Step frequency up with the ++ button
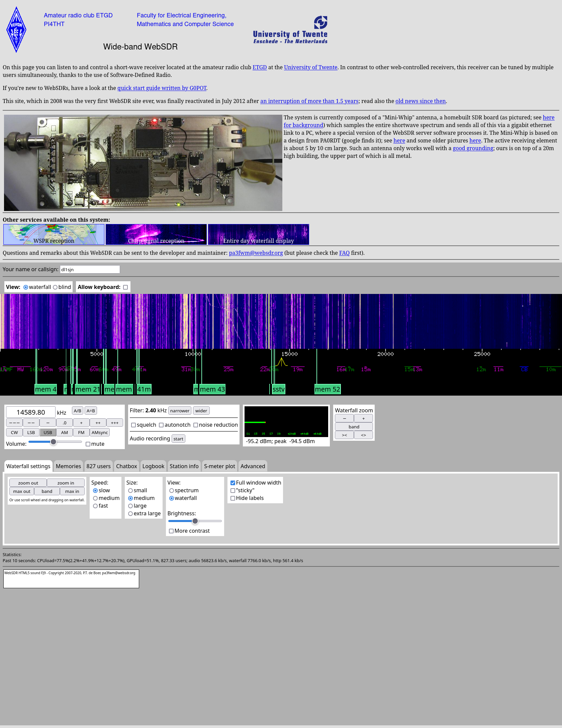Viewport: 562px width, 728px height. coord(98,423)
